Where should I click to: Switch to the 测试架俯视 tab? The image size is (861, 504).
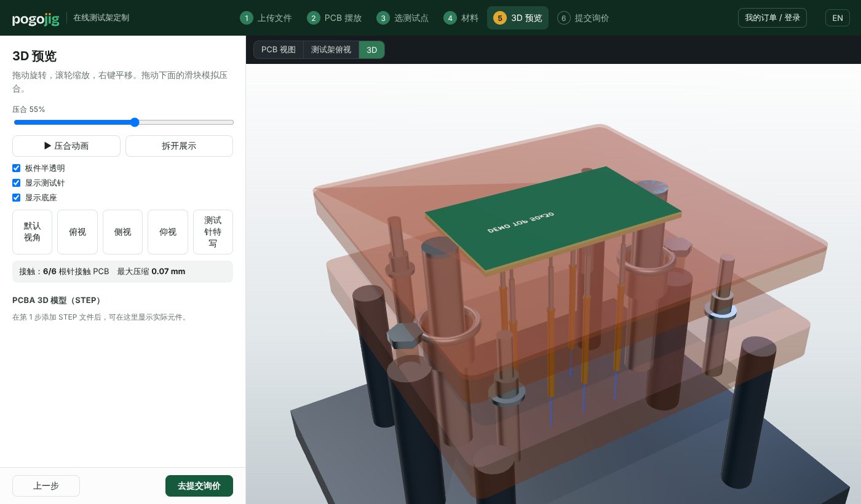pyautogui.click(x=331, y=50)
